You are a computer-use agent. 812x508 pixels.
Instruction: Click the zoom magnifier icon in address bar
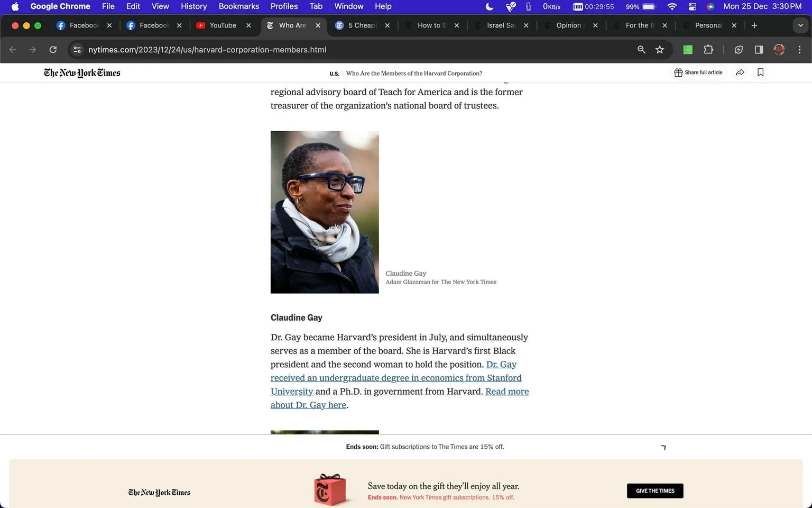[641, 50]
